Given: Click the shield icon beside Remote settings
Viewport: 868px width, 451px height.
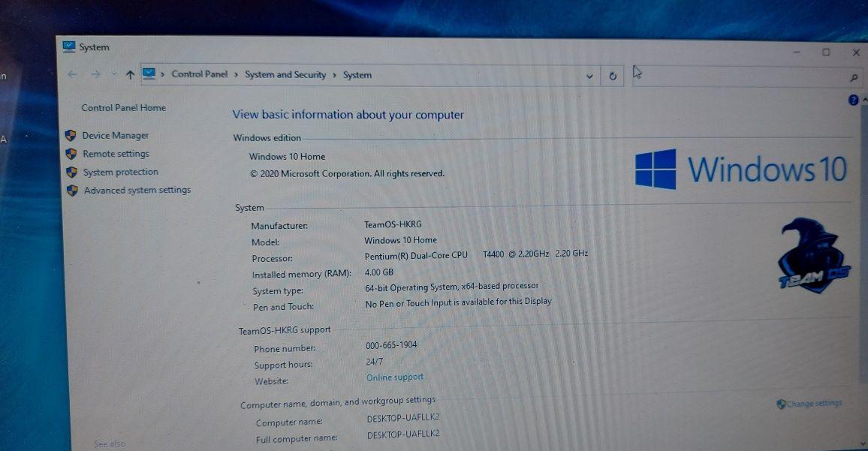Looking at the screenshot, I should coord(71,154).
